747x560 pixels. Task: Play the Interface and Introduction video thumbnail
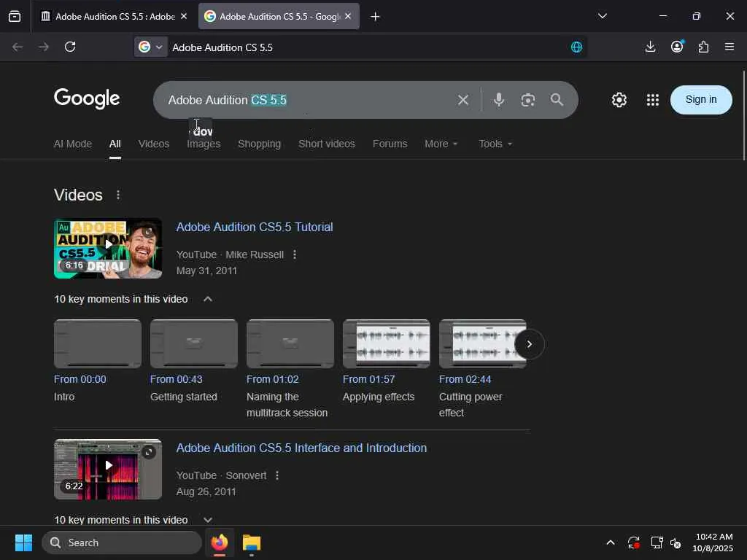(108, 469)
